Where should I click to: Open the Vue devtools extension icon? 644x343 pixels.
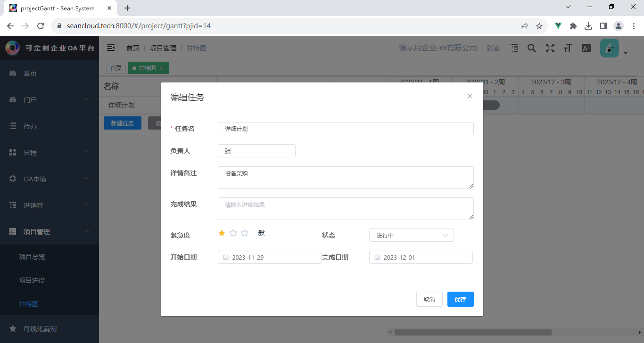[x=558, y=26]
